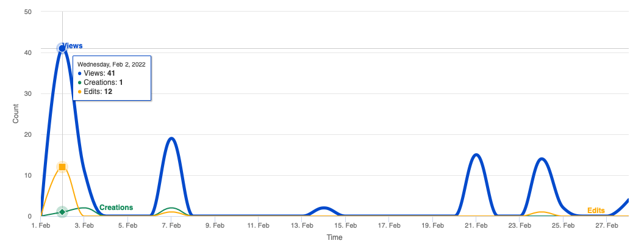The width and height of the screenshot is (644, 246).
Task: Click the Count axis title
Action: 16,114
